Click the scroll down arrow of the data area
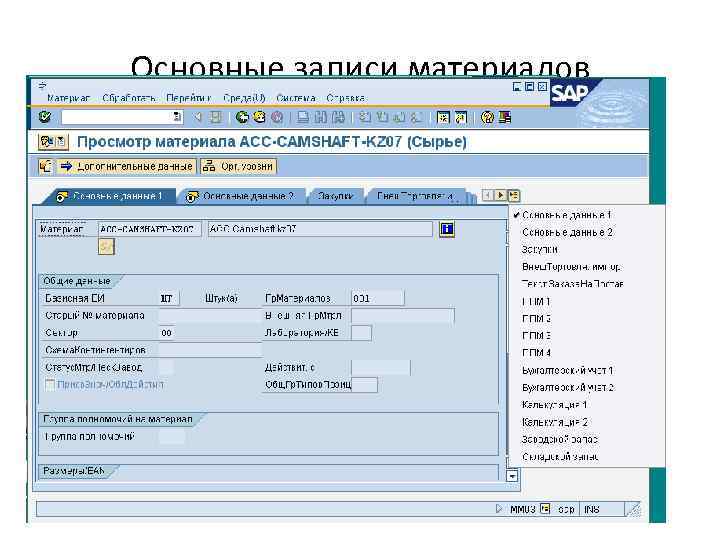This screenshot has height=540, width=720. pos(512,476)
